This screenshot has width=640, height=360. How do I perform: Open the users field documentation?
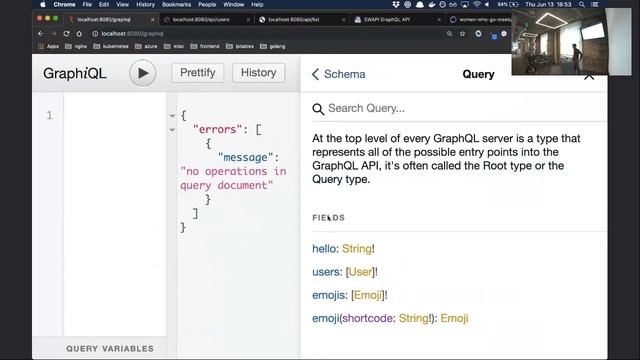click(326, 272)
